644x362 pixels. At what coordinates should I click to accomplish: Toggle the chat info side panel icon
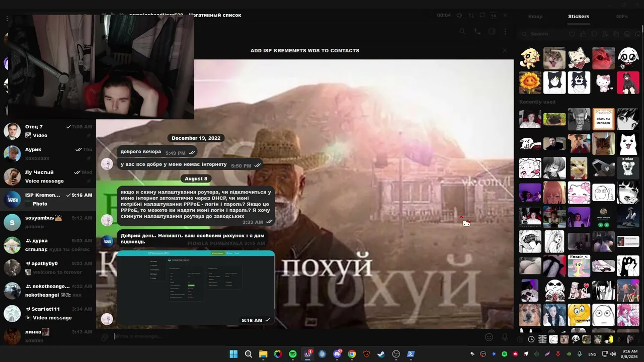(492, 31)
